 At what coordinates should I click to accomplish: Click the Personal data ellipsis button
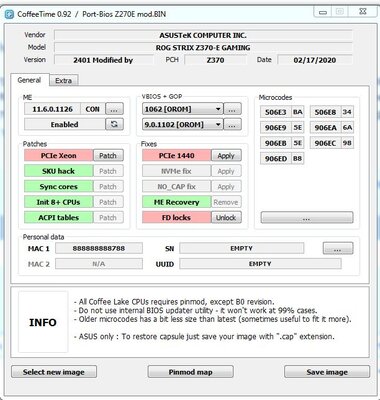pyautogui.click(x=338, y=248)
